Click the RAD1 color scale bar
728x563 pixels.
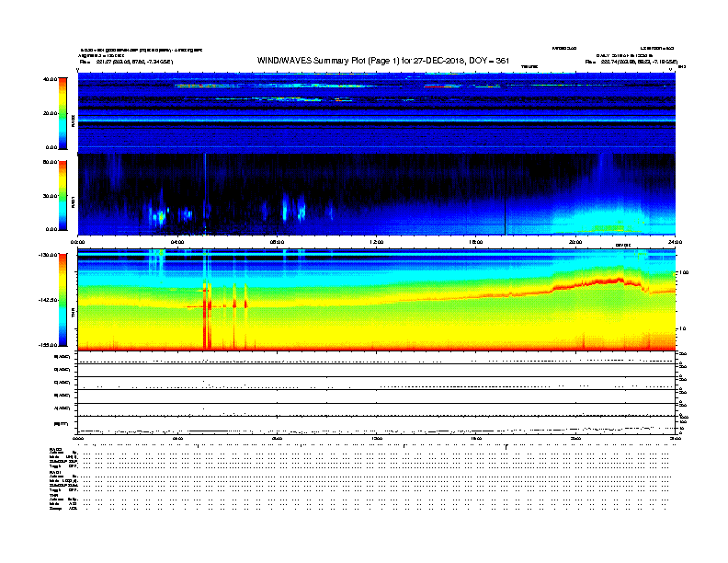point(63,195)
